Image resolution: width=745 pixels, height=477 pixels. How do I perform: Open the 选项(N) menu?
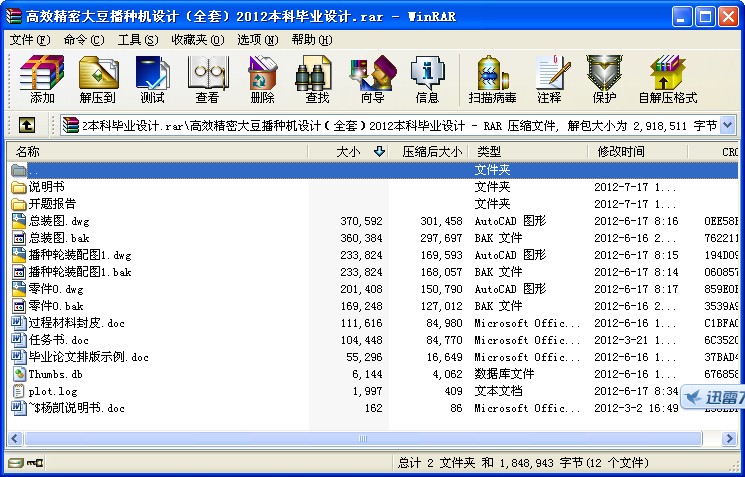258,40
